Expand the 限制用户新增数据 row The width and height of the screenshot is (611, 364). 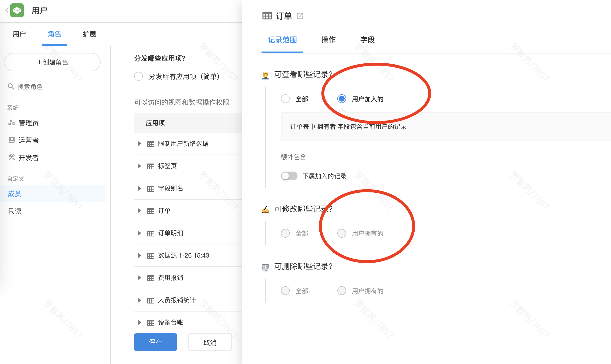140,144
